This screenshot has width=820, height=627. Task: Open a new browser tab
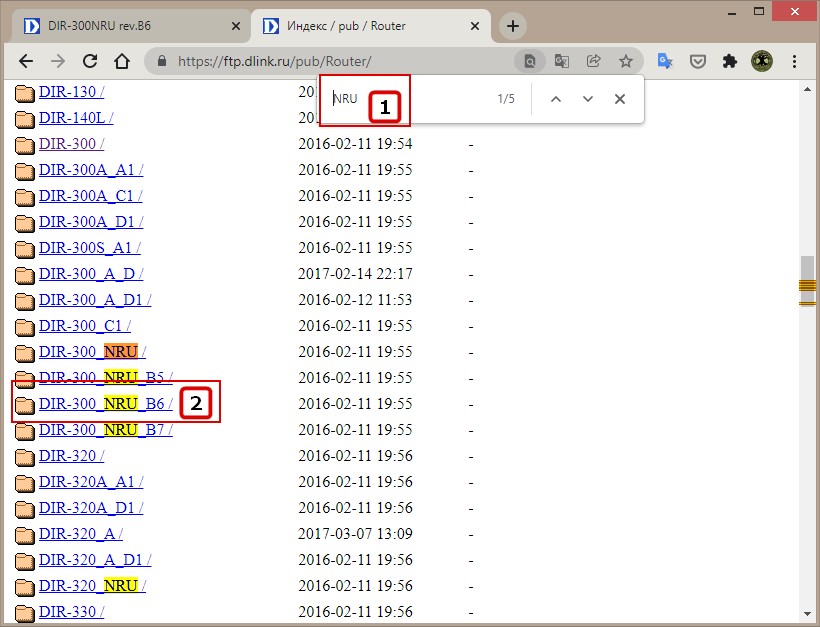(512, 26)
